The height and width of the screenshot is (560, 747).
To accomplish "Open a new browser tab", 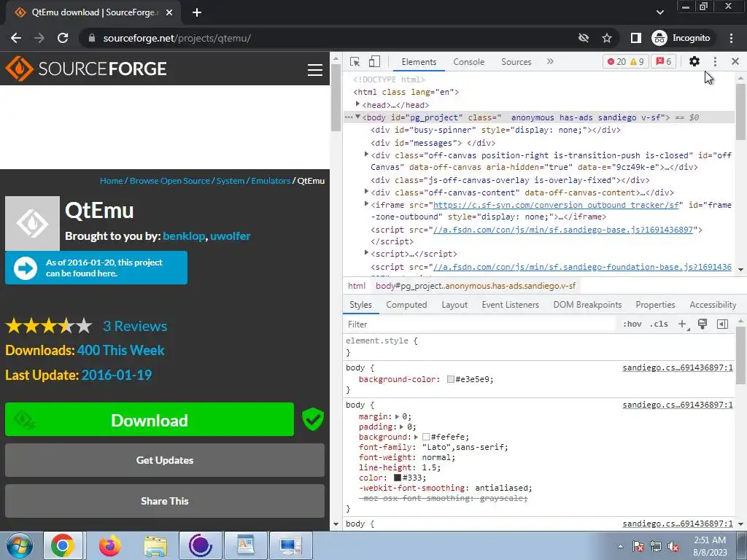I will [197, 13].
